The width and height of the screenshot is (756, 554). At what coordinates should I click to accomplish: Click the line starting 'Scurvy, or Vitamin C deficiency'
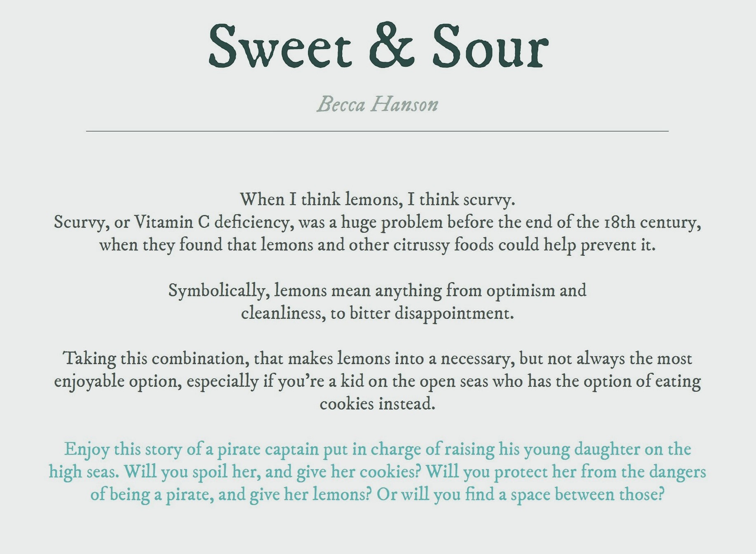point(378,222)
